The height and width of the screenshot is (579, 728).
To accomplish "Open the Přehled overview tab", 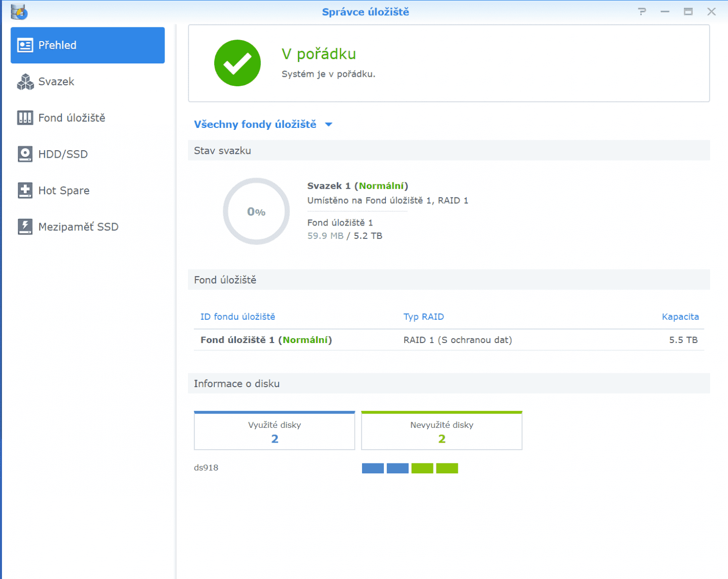I will [87, 45].
